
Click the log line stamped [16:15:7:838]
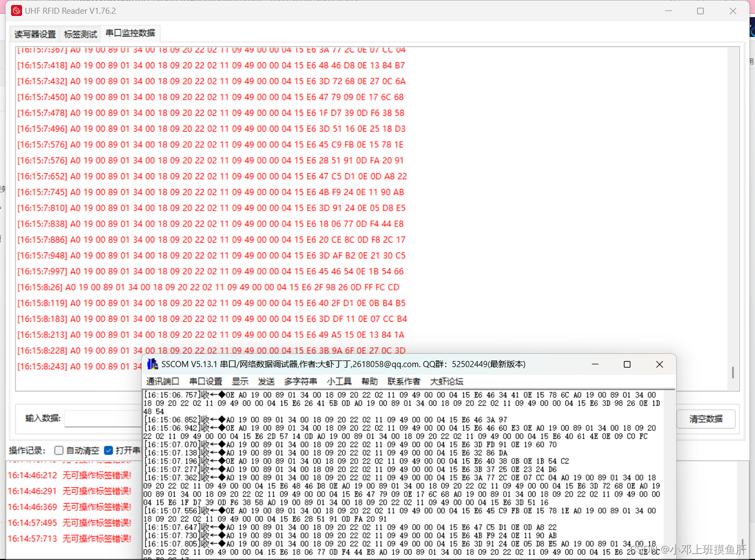(x=211, y=224)
